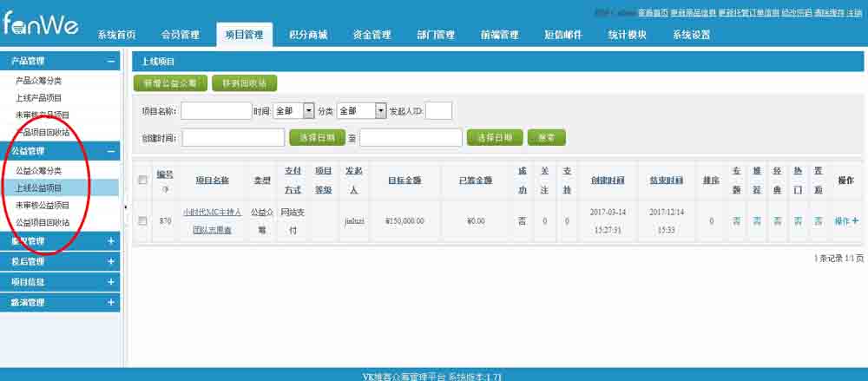The height and width of the screenshot is (381, 868).
Task: Collapse the 产品管理 section minus icon
Action: point(110,62)
